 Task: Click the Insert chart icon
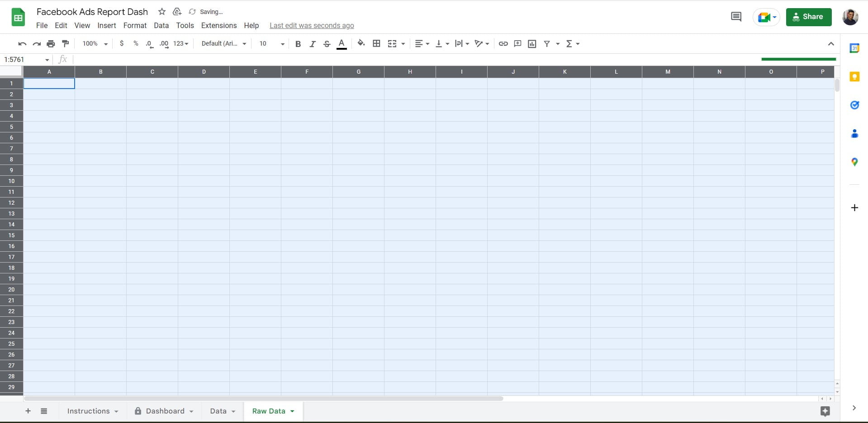[532, 44]
